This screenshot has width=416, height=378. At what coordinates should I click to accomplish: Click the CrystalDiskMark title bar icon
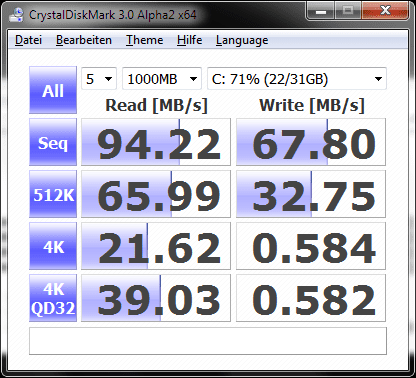point(16,15)
